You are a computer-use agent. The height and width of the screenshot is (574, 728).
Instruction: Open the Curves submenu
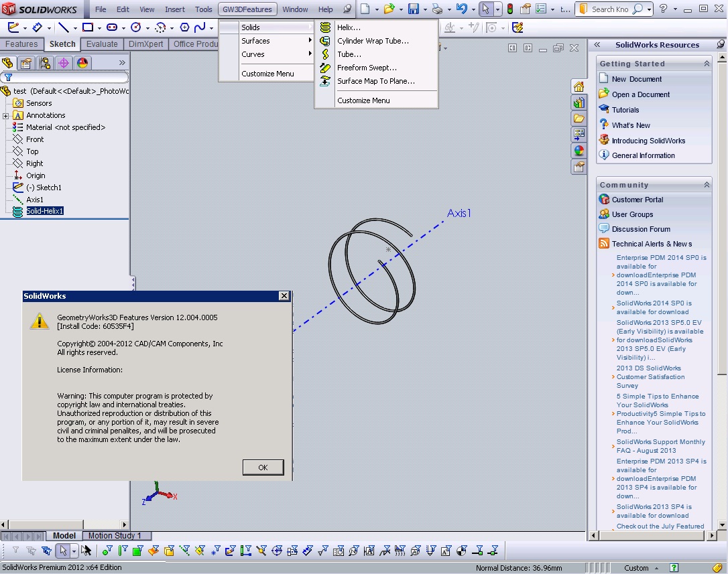pyautogui.click(x=266, y=54)
